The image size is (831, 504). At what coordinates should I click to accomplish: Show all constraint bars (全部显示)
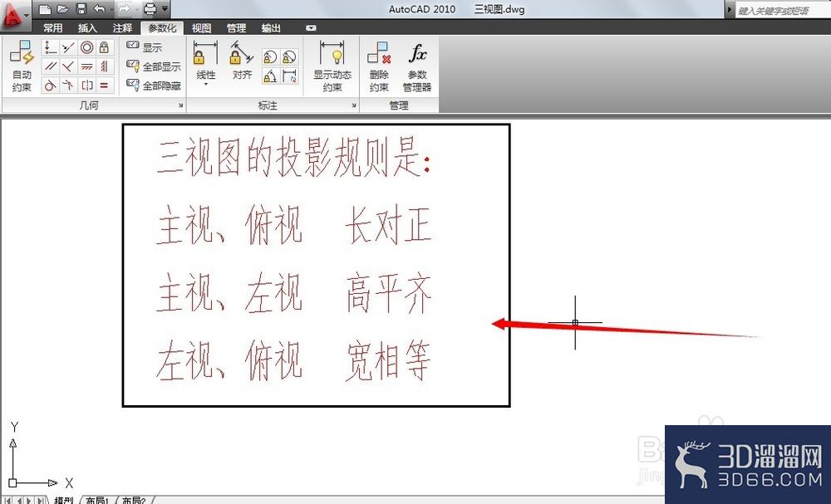tap(154, 66)
